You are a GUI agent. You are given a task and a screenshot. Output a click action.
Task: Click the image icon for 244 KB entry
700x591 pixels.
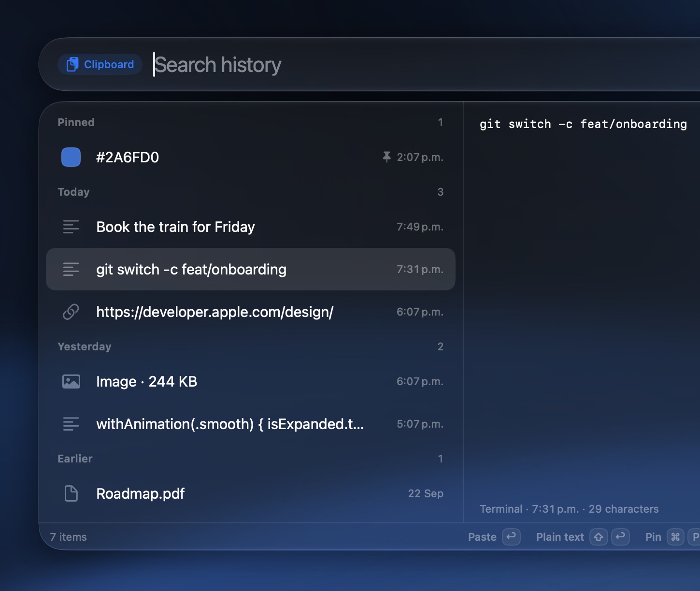click(x=71, y=381)
